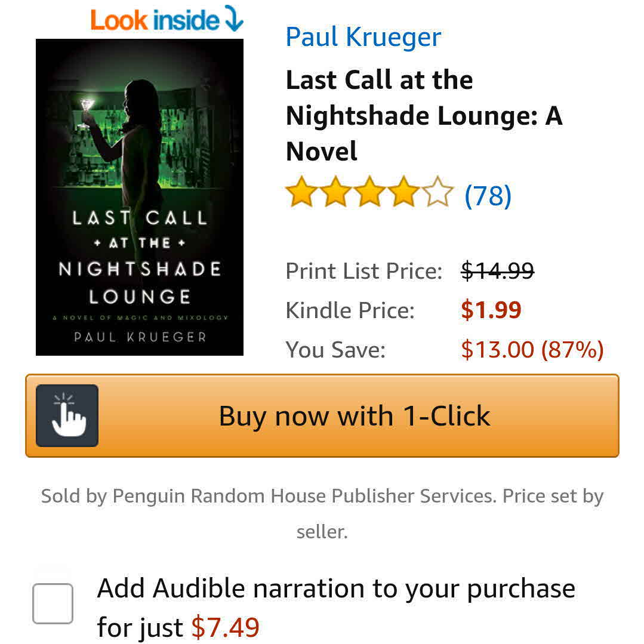Screen dimensions: 644x644
Task: Click the Look inside arrow icon
Action: click(x=234, y=18)
